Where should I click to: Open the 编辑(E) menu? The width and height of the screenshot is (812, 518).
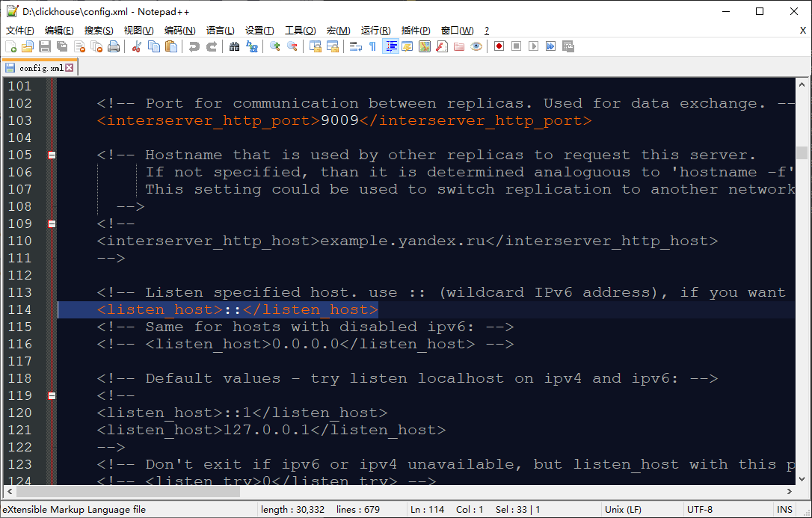(x=59, y=31)
